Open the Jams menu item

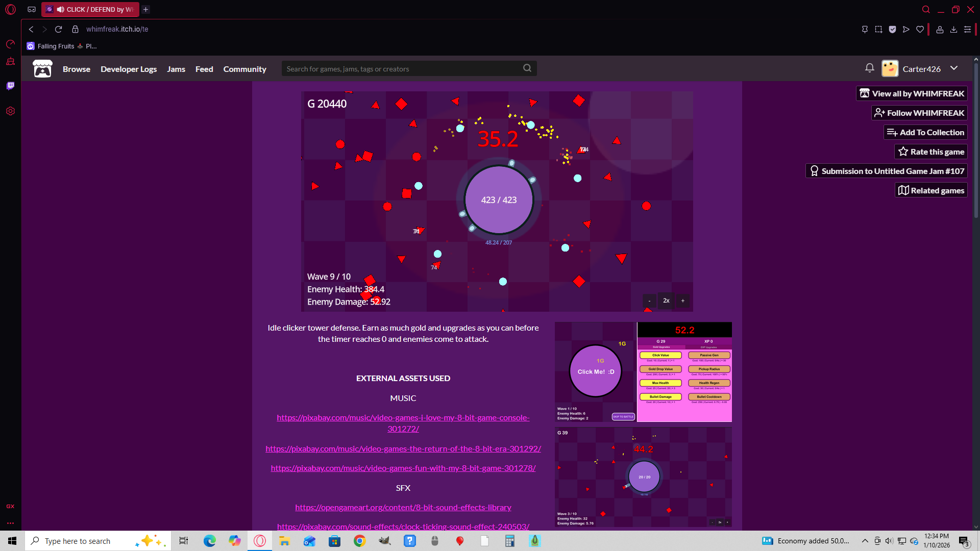(x=176, y=69)
